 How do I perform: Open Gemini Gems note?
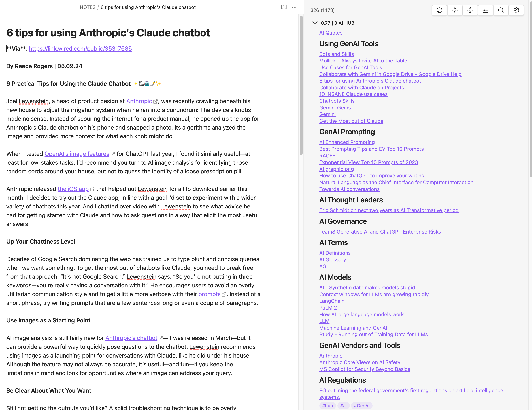click(x=335, y=108)
